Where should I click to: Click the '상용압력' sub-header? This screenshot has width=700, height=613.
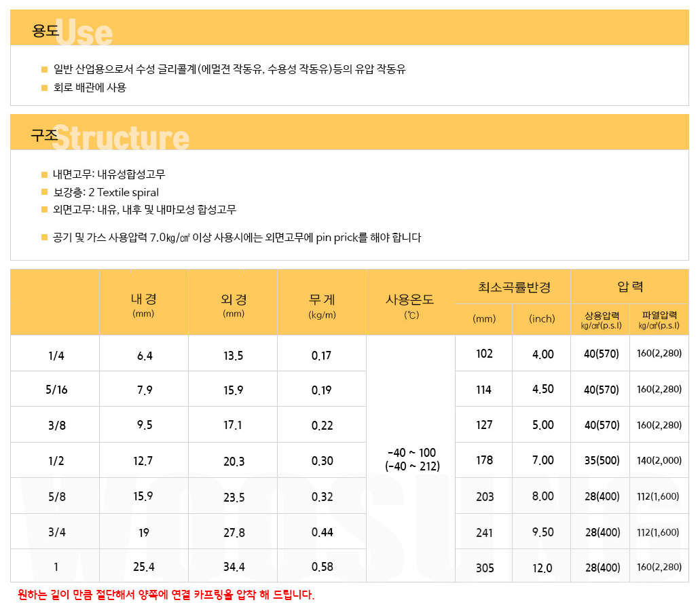(x=602, y=320)
